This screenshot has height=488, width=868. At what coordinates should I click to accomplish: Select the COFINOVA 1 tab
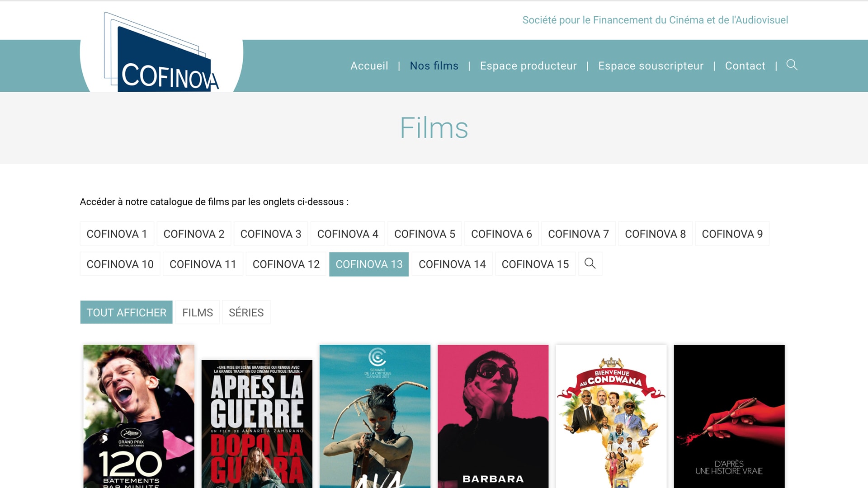click(117, 234)
